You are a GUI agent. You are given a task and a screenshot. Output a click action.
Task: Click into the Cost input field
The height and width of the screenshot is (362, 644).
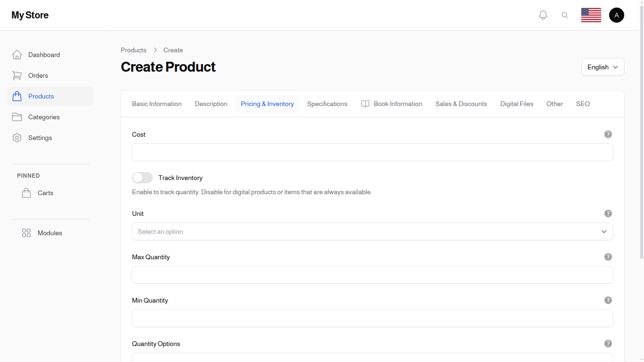point(372,152)
